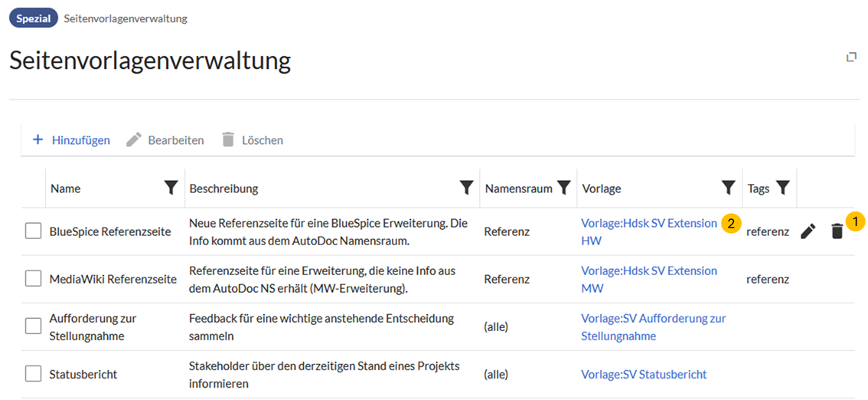Click the pencil edit icon in BlueSpice row
This screenshot has height=400, width=868.
808,231
